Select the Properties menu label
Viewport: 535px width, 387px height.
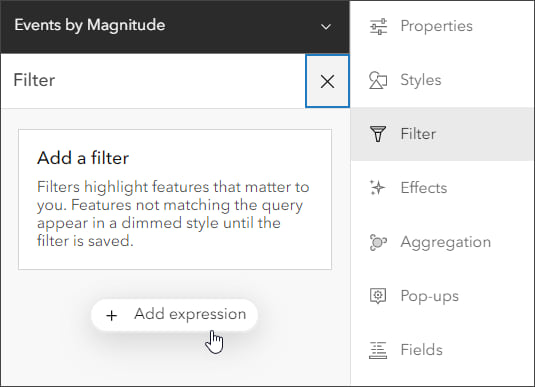(x=436, y=26)
